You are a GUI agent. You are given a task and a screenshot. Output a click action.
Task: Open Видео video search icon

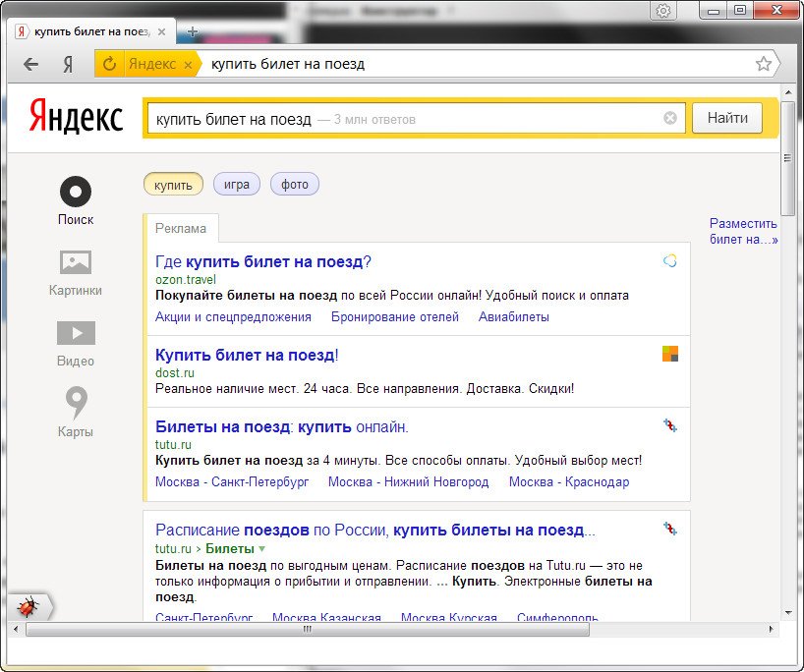coord(76,333)
